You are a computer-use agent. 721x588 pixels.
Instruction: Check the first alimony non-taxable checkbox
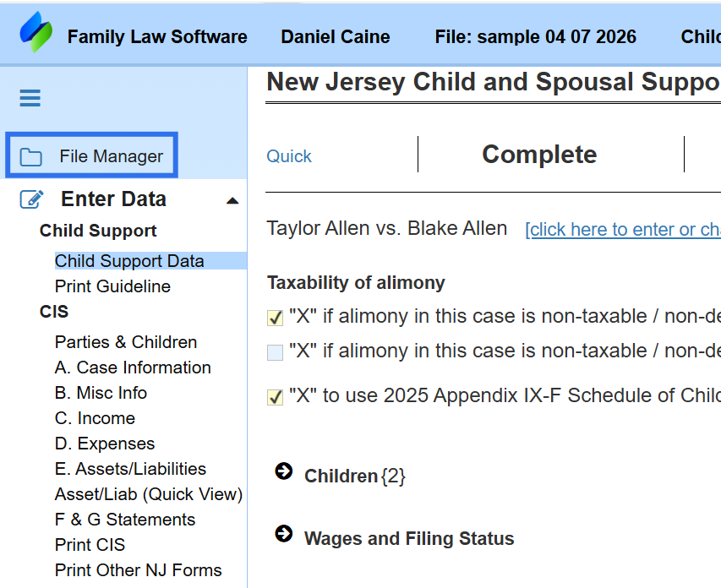[x=275, y=318]
